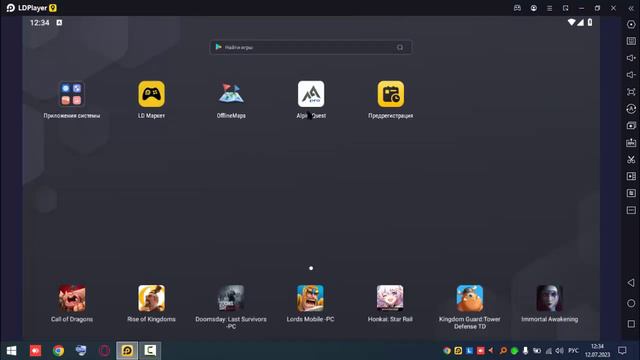
Task: Decrease volume from sidebar
Action: 631,75
